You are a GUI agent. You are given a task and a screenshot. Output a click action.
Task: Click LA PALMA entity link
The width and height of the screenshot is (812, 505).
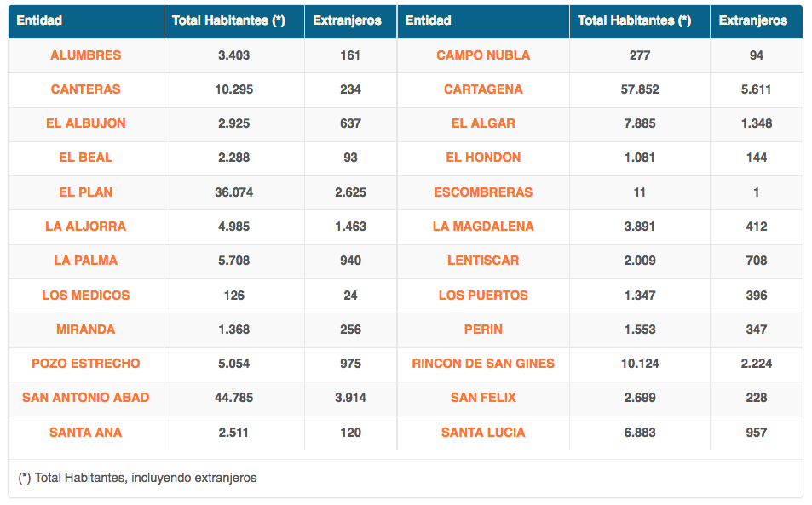pyautogui.click(x=85, y=261)
